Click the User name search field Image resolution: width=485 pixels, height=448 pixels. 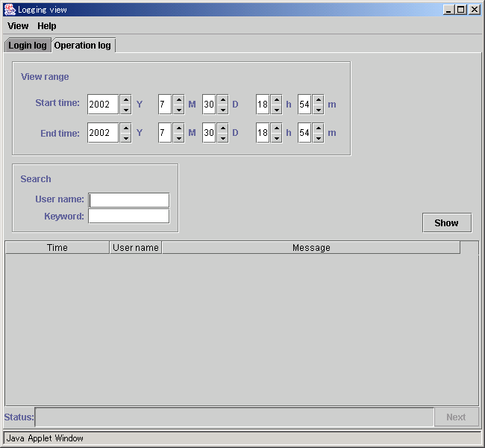pyautogui.click(x=129, y=200)
